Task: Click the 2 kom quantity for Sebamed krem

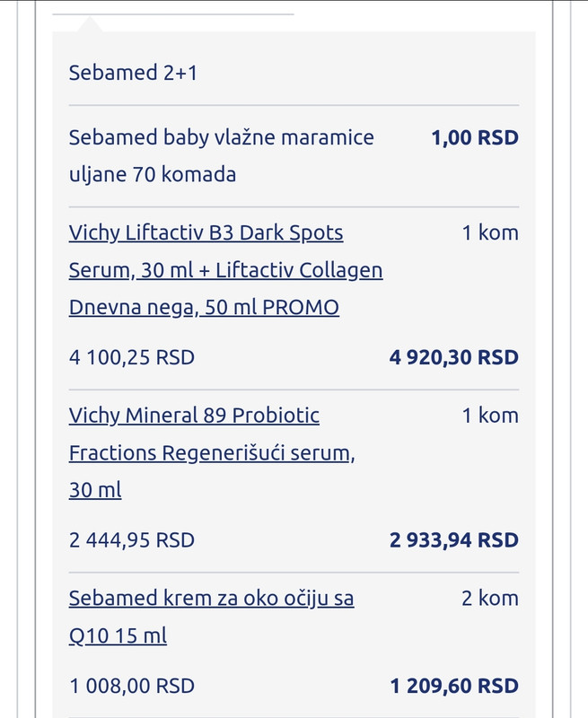Action: pyautogui.click(x=490, y=599)
